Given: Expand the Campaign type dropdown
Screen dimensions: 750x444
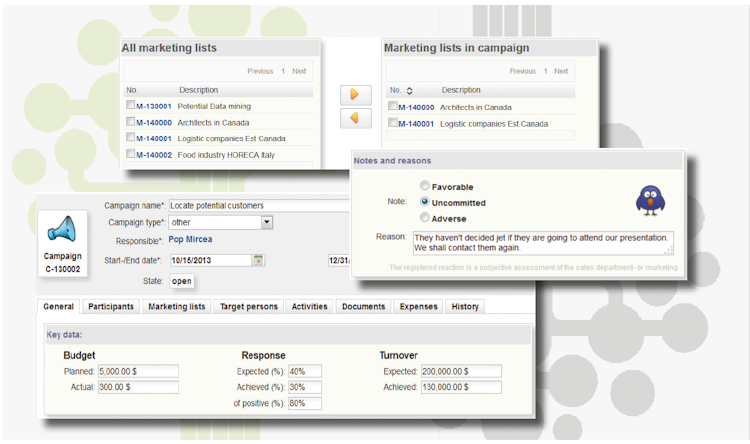Looking at the screenshot, I should [267, 223].
